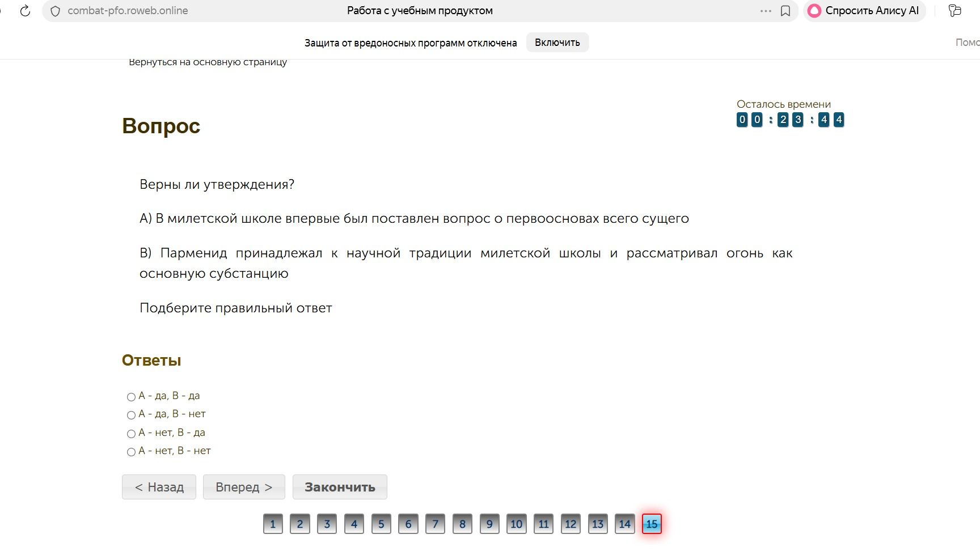Jump to question 14
Image resolution: width=980 pixels, height=551 pixels.
click(x=624, y=524)
